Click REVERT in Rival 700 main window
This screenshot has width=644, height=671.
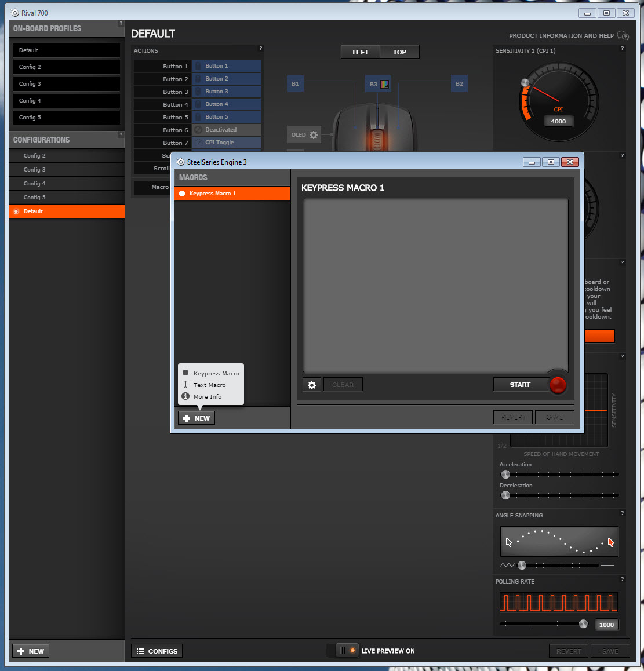coord(569,651)
